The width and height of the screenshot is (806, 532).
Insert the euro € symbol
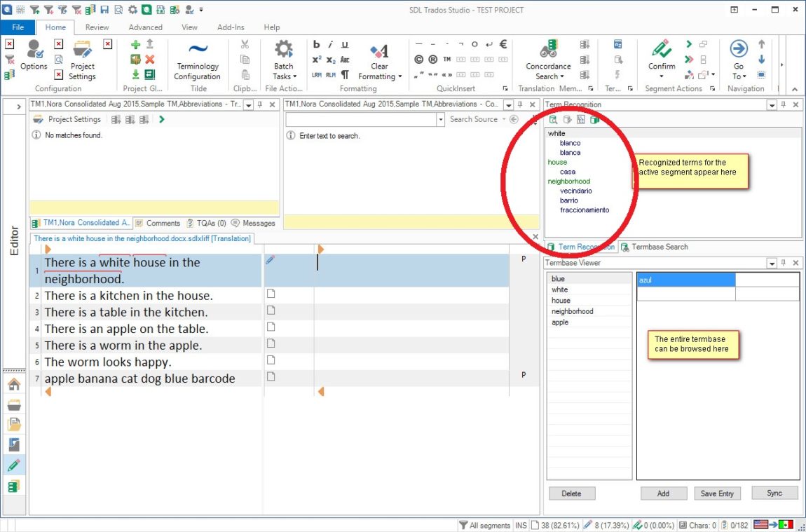pos(503,45)
